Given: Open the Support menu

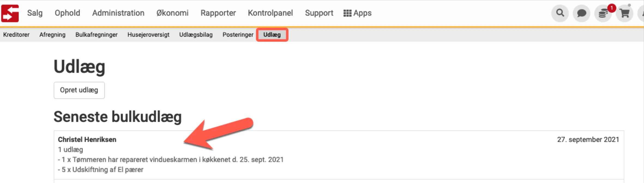Looking at the screenshot, I should (319, 13).
